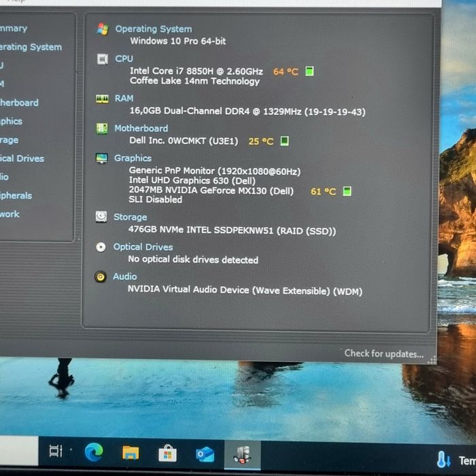The width and height of the screenshot is (476, 476).
Task: Open the Motherboard section heading
Action: [141, 129]
